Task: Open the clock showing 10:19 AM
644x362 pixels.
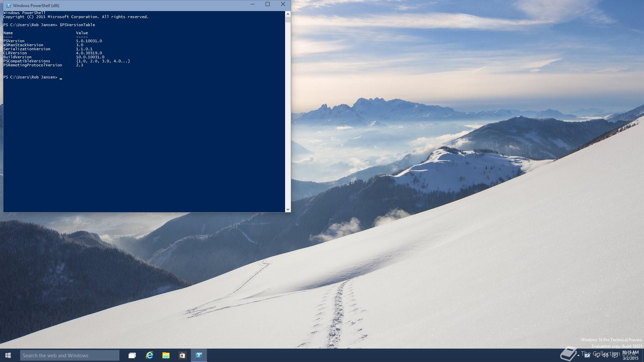Action: click(630, 355)
